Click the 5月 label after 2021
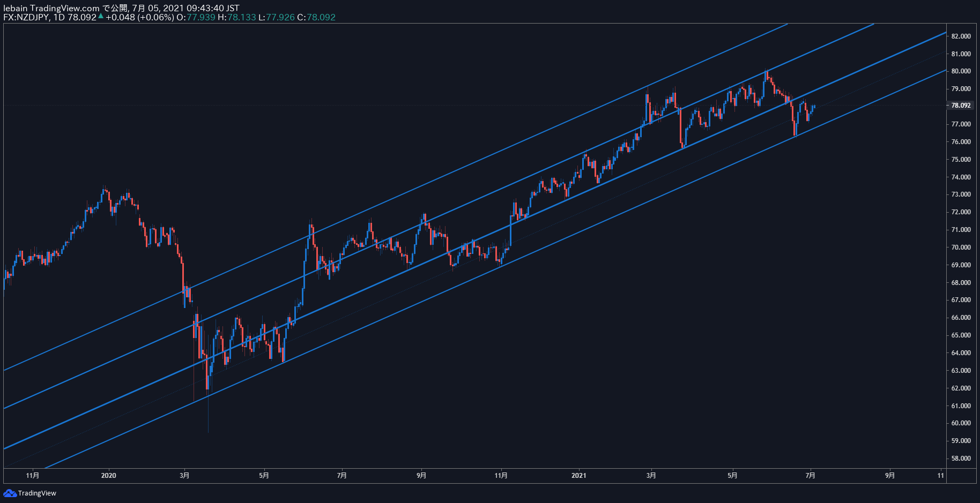This screenshot has width=980, height=503. [732, 476]
